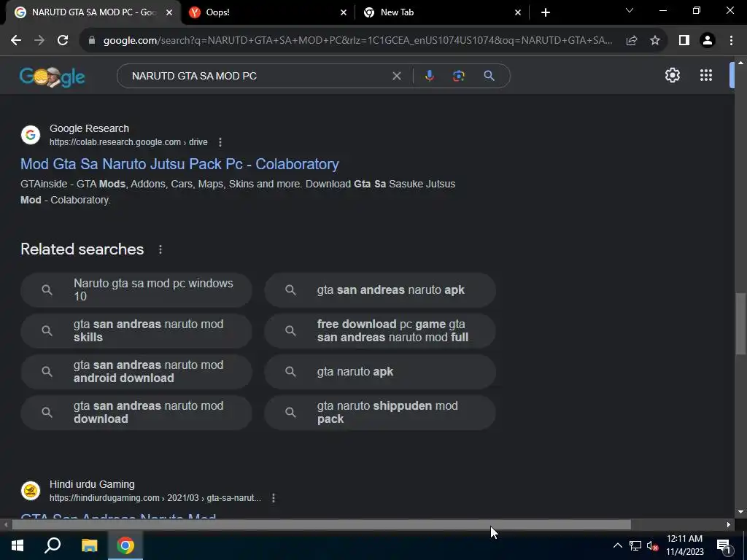This screenshot has height=560, width=747.
Task: Open Google quick settings gear
Action: pos(672,75)
